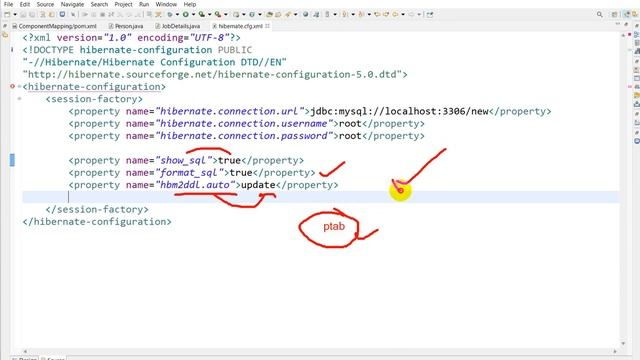Click the horizontal scrollbar right arrow

coord(615,351)
